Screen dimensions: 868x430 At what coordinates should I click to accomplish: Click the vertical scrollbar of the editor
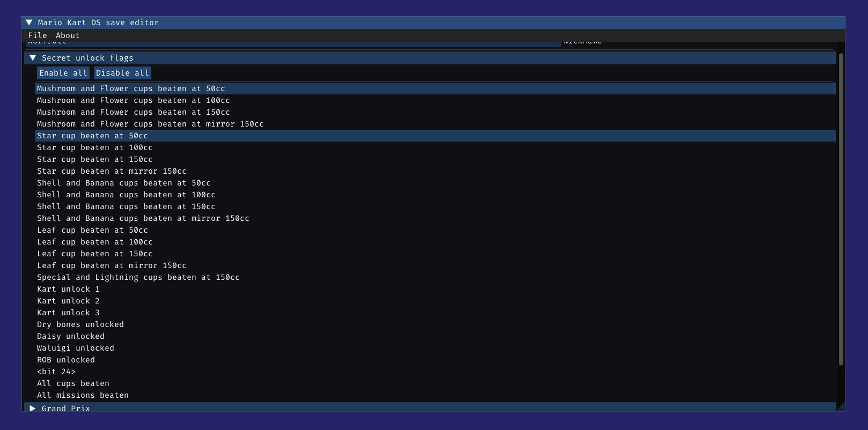pos(841,209)
